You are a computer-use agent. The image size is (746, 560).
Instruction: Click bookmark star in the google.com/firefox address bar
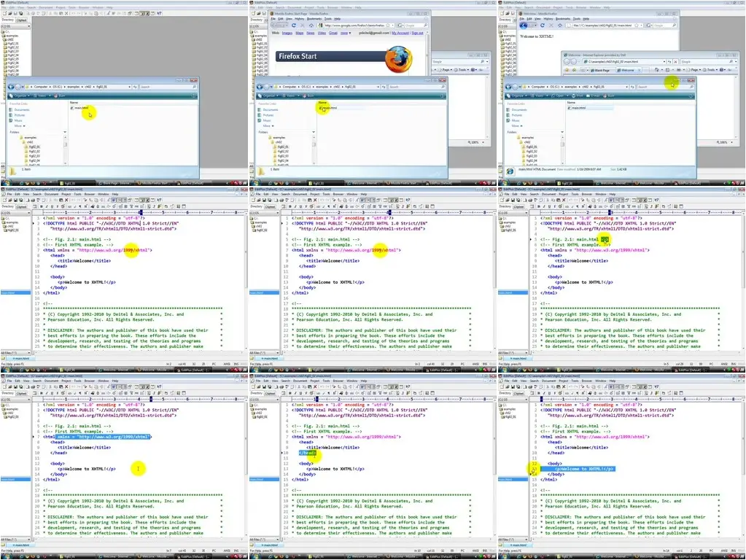pyautogui.click(x=388, y=26)
